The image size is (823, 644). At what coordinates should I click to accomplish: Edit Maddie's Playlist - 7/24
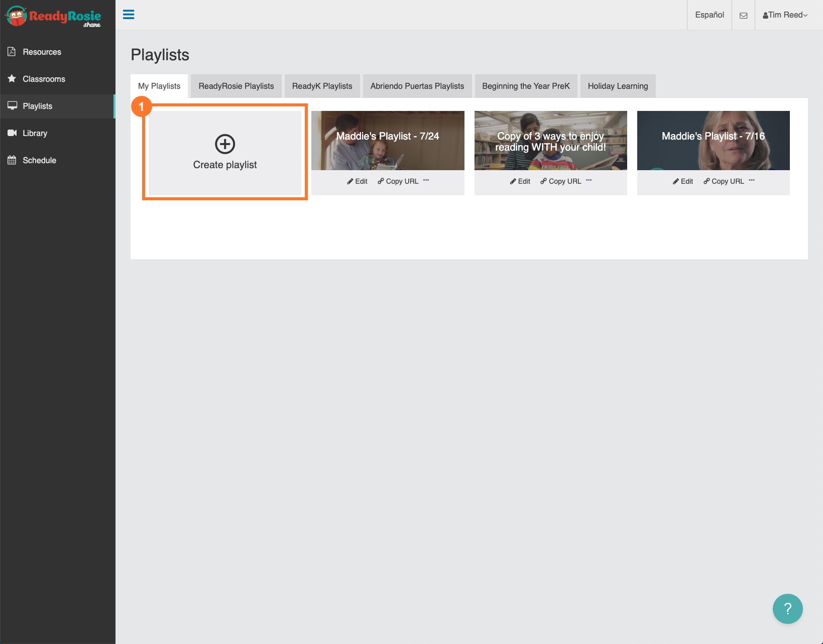pyautogui.click(x=357, y=181)
